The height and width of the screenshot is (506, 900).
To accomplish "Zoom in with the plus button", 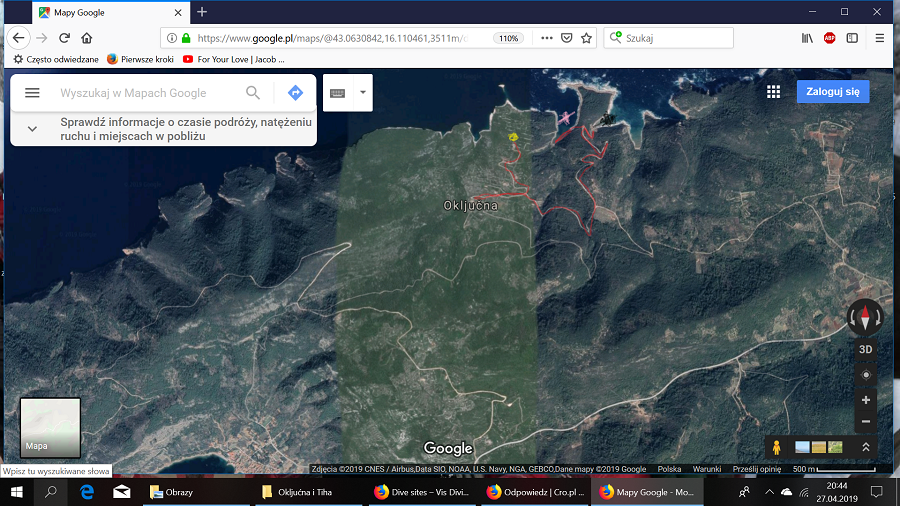I will tap(866, 400).
